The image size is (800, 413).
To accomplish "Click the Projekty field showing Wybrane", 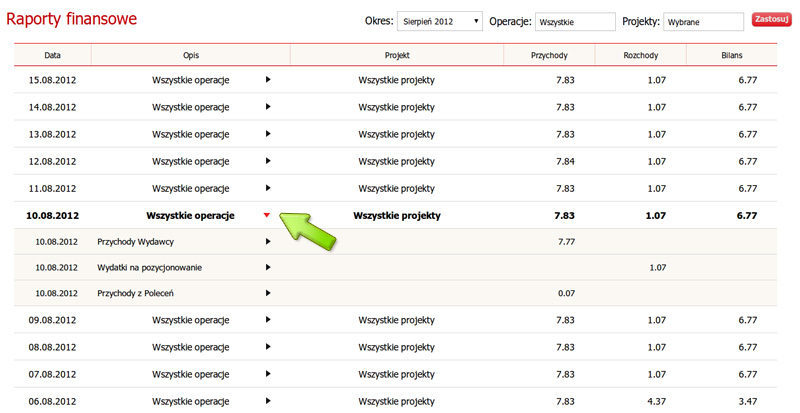I will point(704,21).
